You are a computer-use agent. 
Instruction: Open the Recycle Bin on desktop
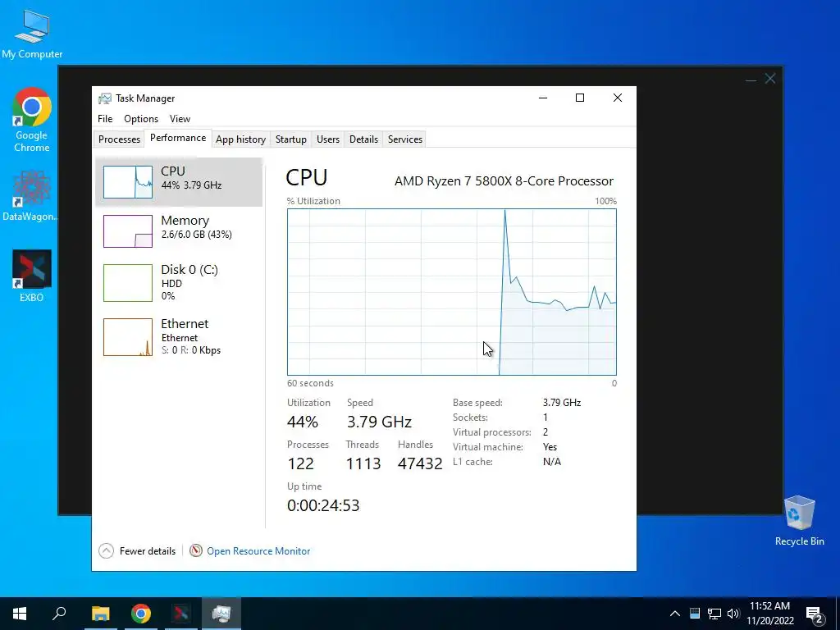[x=799, y=520]
